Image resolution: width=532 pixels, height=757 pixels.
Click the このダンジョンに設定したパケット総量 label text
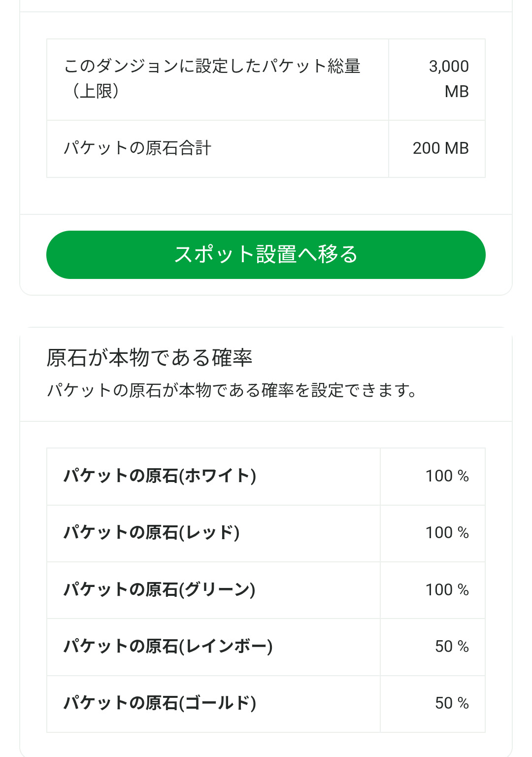(212, 66)
